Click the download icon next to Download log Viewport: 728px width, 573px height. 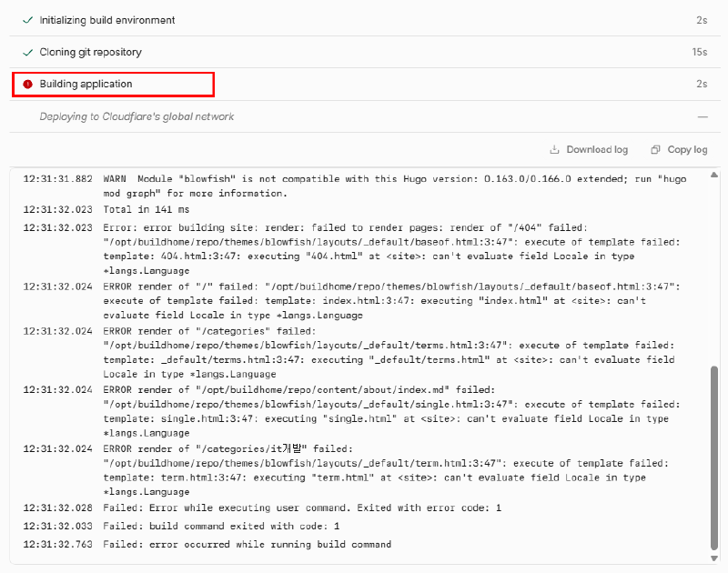(554, 149)
